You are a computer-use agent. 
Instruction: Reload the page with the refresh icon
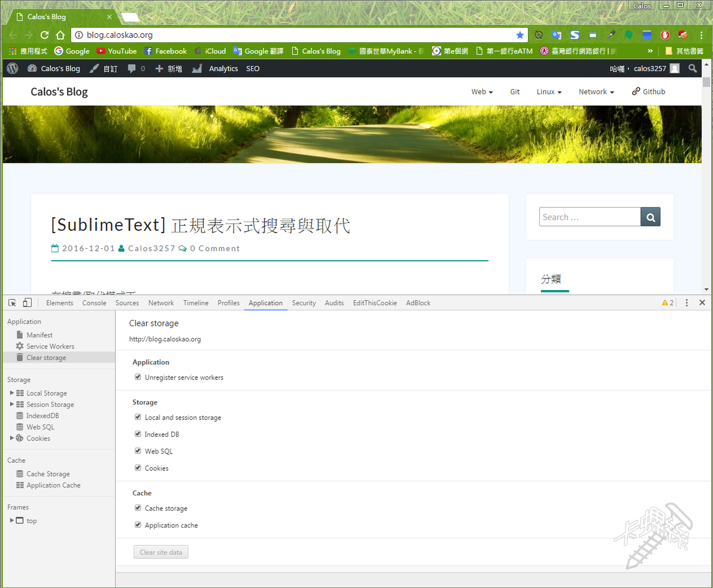(45, 35)
